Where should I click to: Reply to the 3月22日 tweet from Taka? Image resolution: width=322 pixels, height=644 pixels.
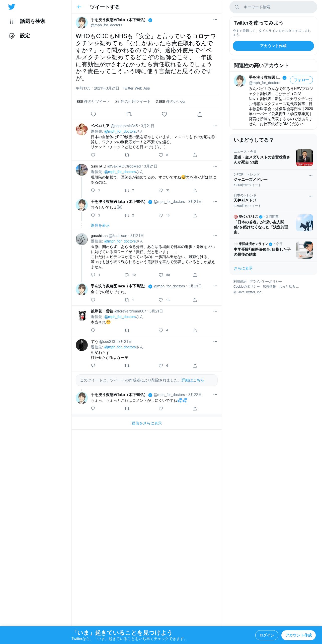[93, 409]
